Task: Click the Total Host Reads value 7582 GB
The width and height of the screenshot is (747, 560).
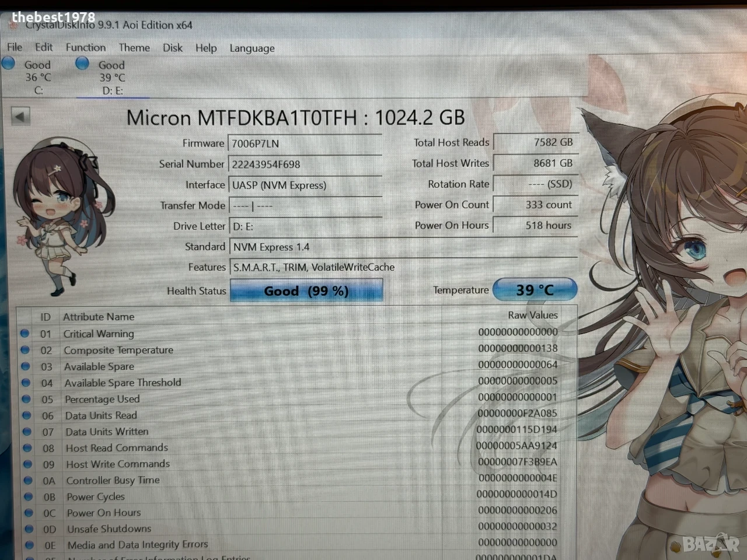Action: coord(536,142)
